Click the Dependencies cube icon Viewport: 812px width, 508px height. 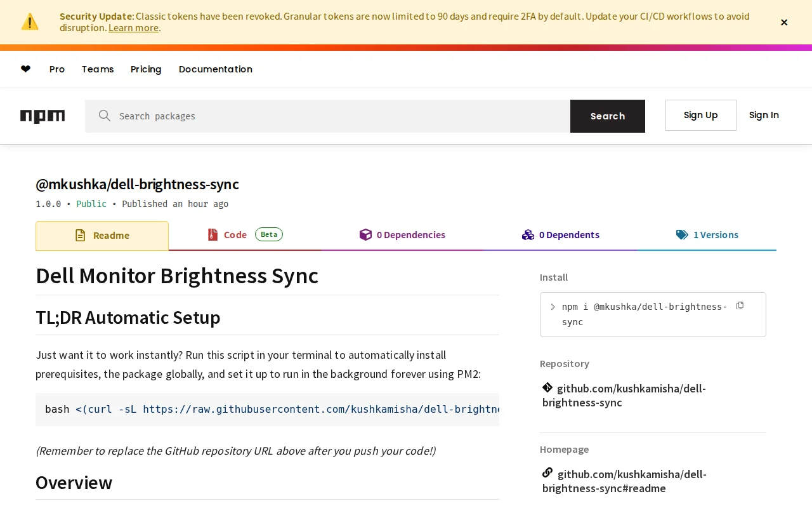(365, 234)
